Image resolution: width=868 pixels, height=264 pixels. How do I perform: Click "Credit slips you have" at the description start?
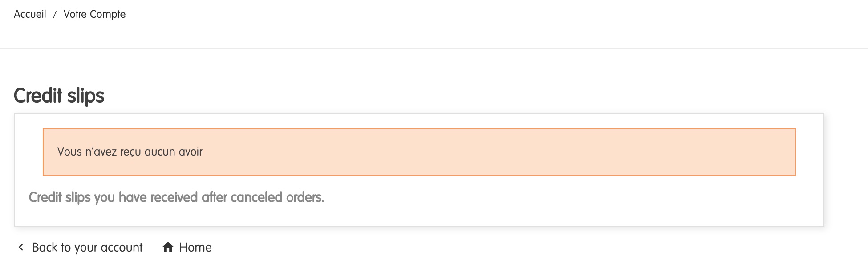tap(71, 197)
